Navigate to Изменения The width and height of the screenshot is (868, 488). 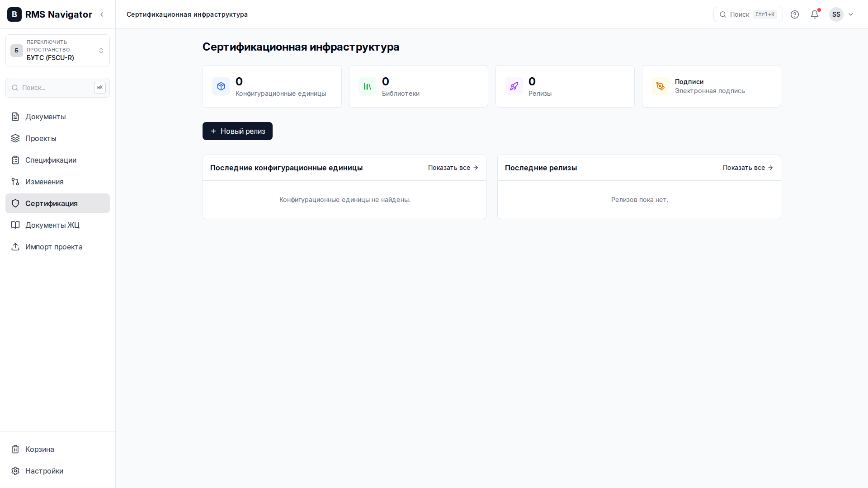(57, 182)
